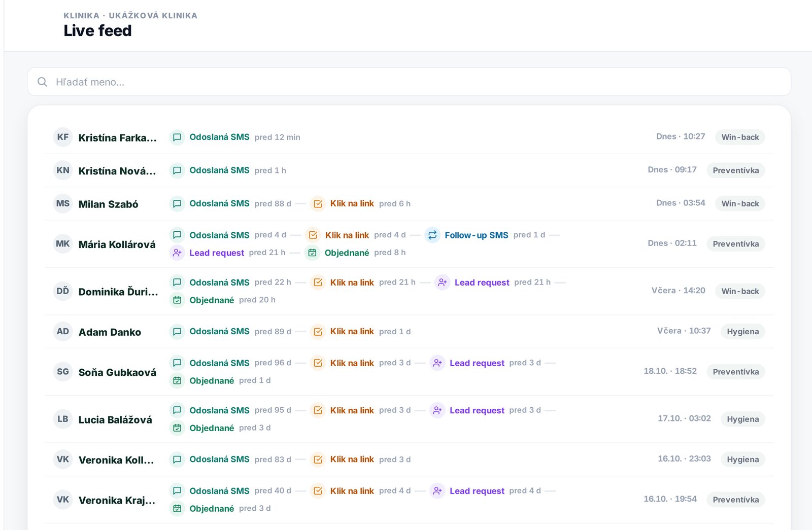Click Objednané calendar icon for Veronika Kraj
The height and width of the screenshot is (530, 812).
click(x=177, y=508)
